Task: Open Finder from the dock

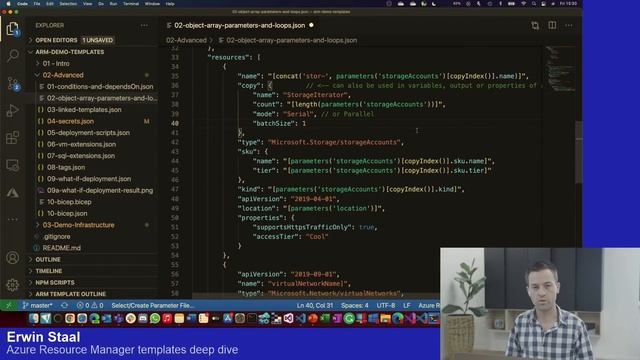Action: click(33, 318)
